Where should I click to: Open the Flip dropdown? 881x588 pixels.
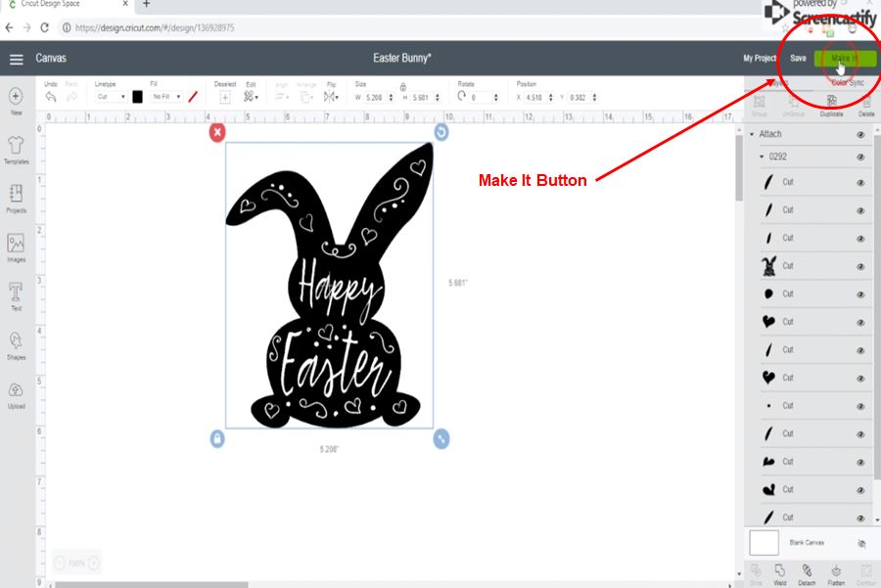331,97
